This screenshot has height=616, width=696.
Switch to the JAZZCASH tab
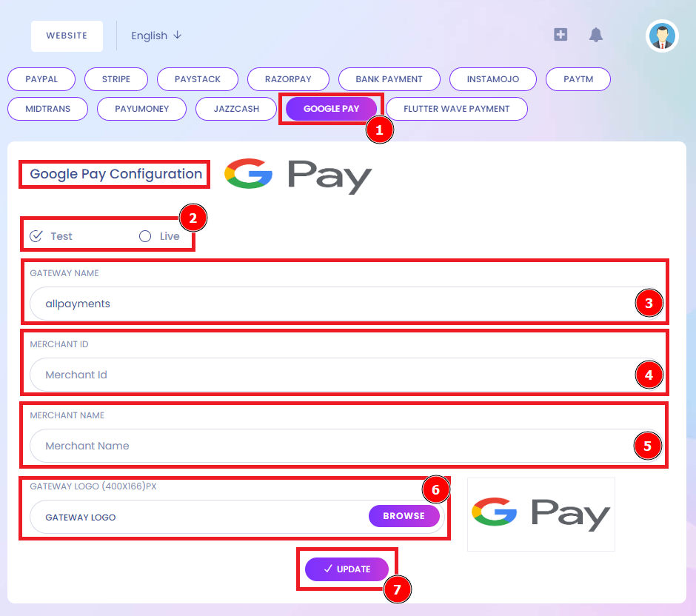(235, 109)
